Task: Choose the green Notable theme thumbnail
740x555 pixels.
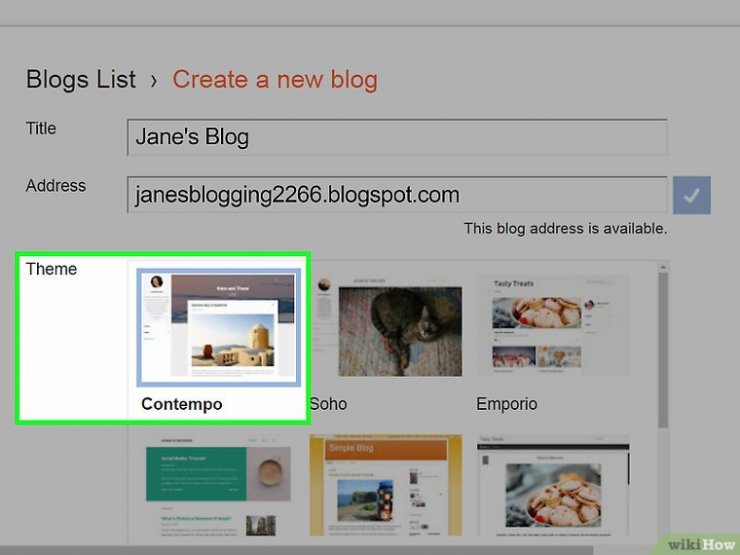Action: [x=219, y=486]
